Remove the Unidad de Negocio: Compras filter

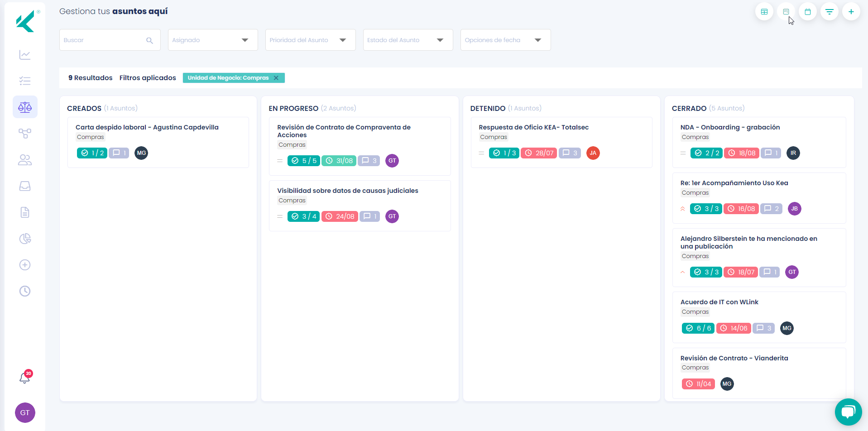point(277,78)
